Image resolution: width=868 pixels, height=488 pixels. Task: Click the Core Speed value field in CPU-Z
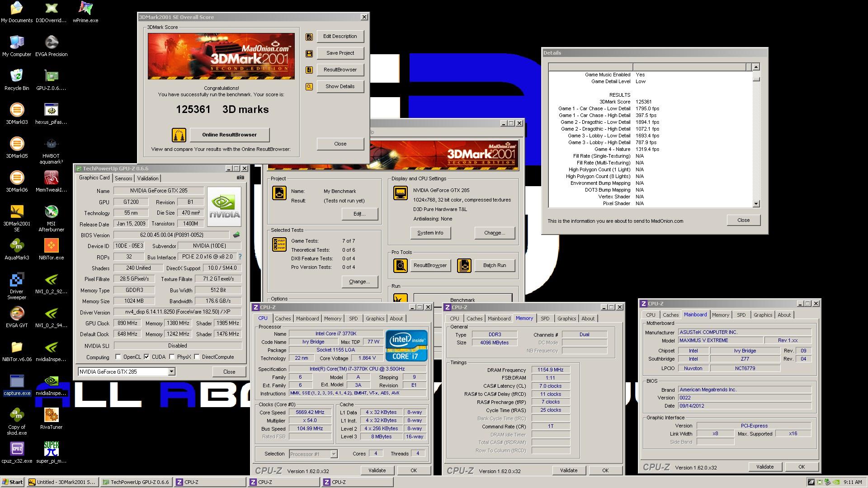tap(310, 412)
